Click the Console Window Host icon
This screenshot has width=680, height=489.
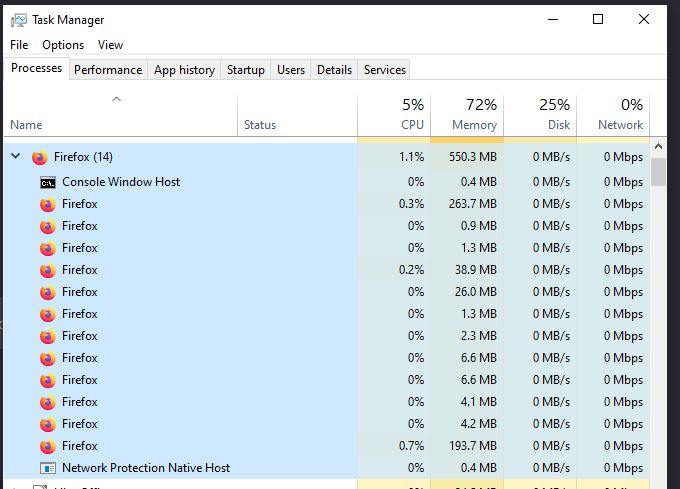(48, 183)
